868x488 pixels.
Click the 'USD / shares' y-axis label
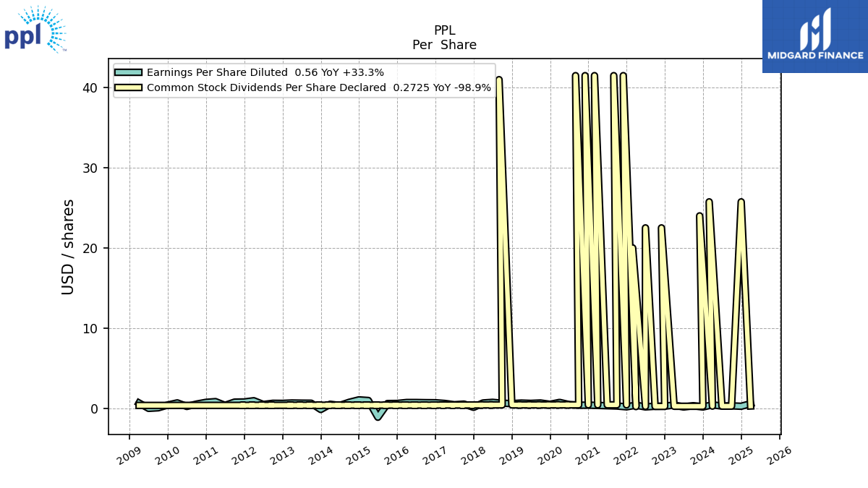point(68,247)
